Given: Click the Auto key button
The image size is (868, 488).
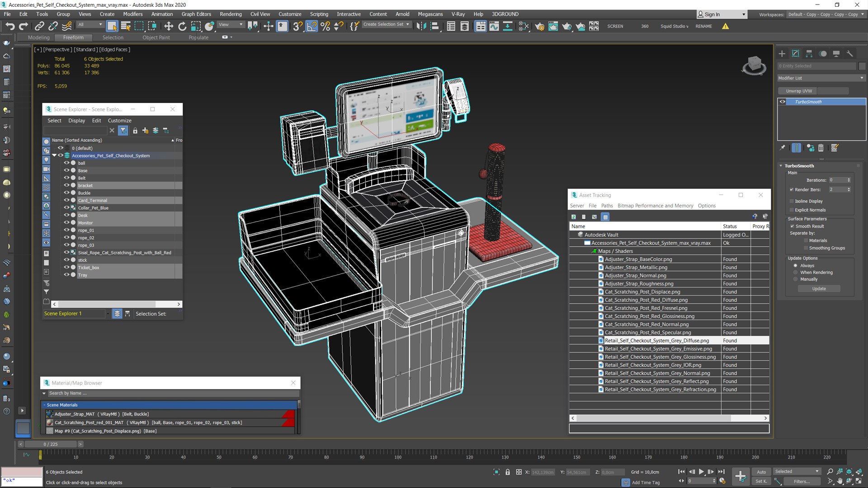Looking at the screenshot, I should point(761,472).
